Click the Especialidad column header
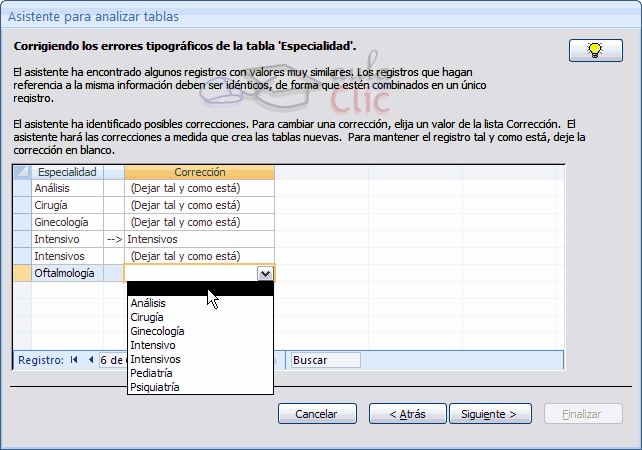642x450 pixels. 67,173
